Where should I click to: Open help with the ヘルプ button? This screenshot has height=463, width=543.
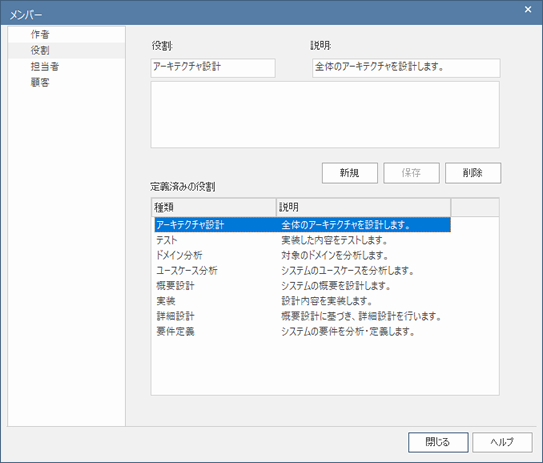click(x=502, y=442)
